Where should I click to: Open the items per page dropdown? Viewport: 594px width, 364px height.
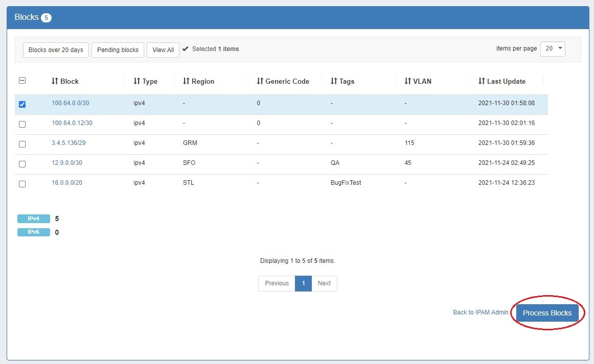click(x=553, y=49)
